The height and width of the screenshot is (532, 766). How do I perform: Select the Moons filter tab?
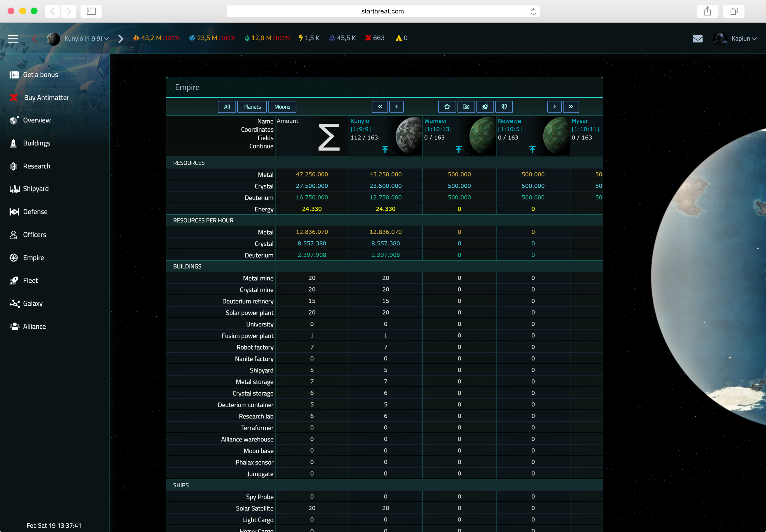click(282, 107)
